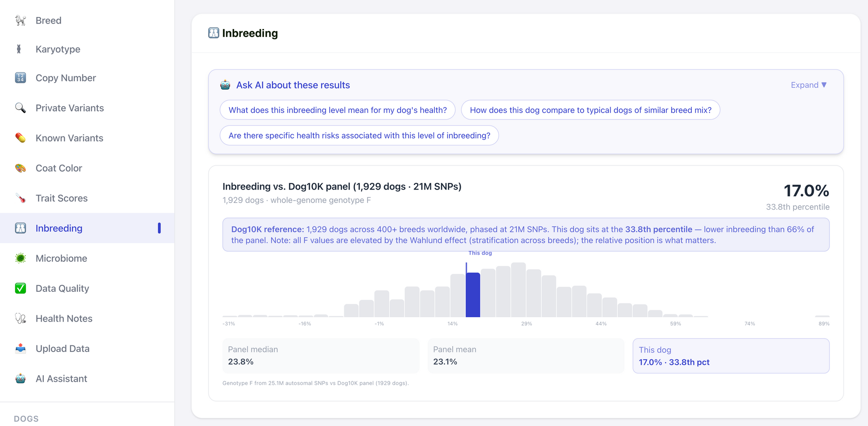
Task: Select the Inbreeding sidebar item
Action: point(87,228)
